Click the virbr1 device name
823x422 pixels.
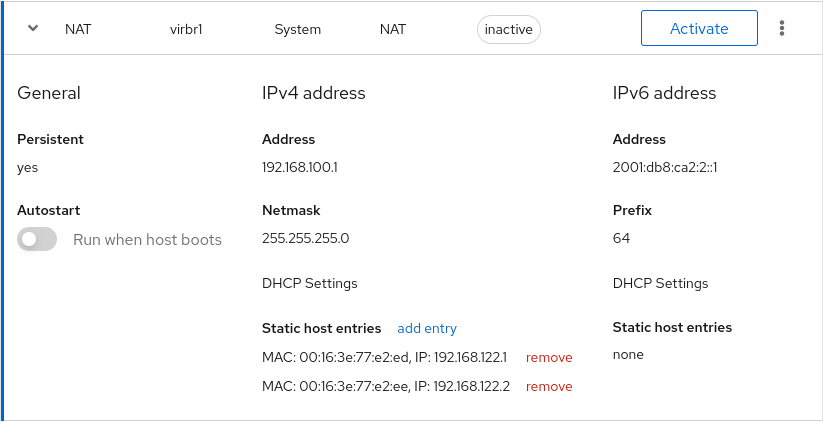click(187, 29)
